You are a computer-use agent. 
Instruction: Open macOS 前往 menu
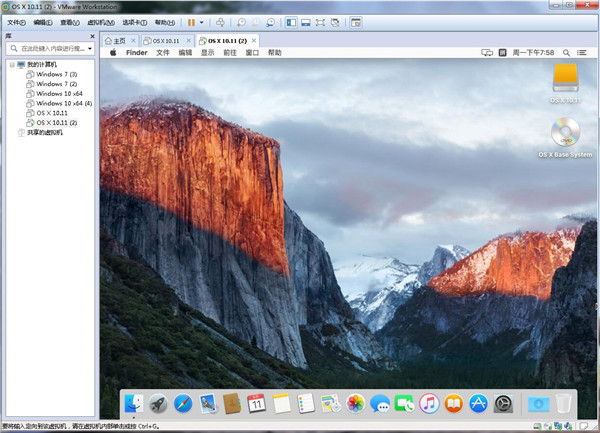230,53
